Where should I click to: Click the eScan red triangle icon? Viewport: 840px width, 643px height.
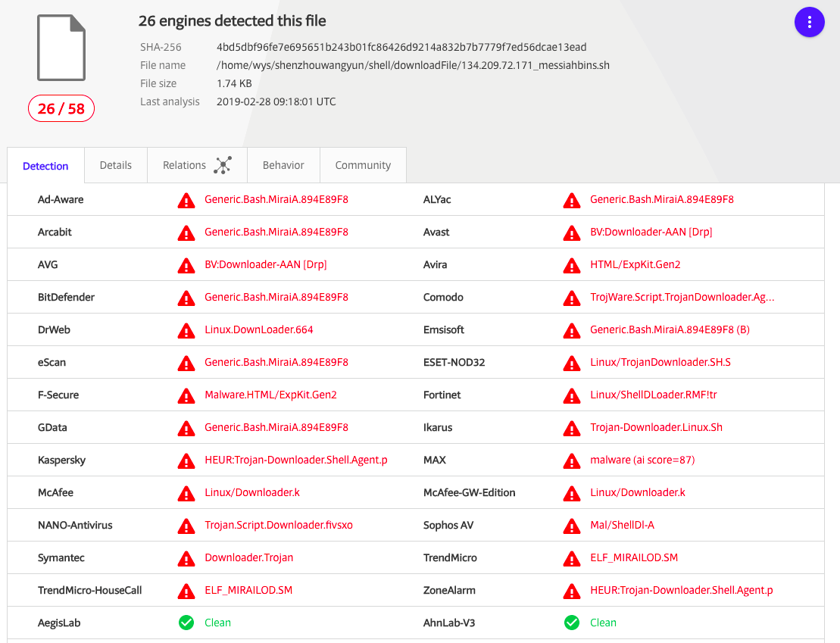(x=186, y=364)
